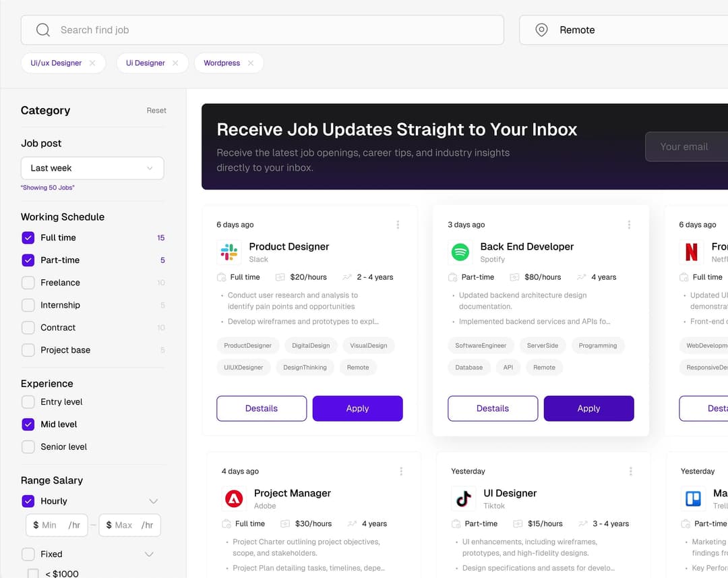This screenshot has width=728, height=578.
Task: Open Destails for Product Designer job
Action: 262,409
